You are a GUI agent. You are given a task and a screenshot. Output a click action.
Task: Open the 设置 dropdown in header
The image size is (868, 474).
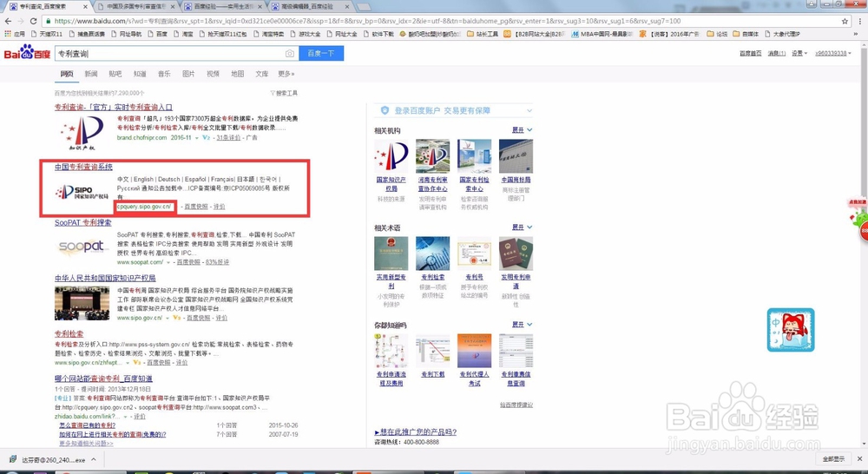point(799,53)
